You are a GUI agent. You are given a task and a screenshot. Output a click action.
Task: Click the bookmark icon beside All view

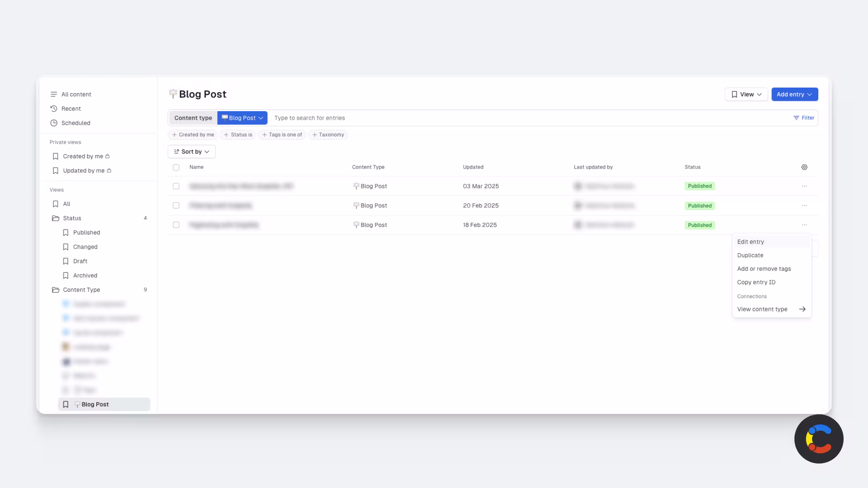tap(56, 204)
